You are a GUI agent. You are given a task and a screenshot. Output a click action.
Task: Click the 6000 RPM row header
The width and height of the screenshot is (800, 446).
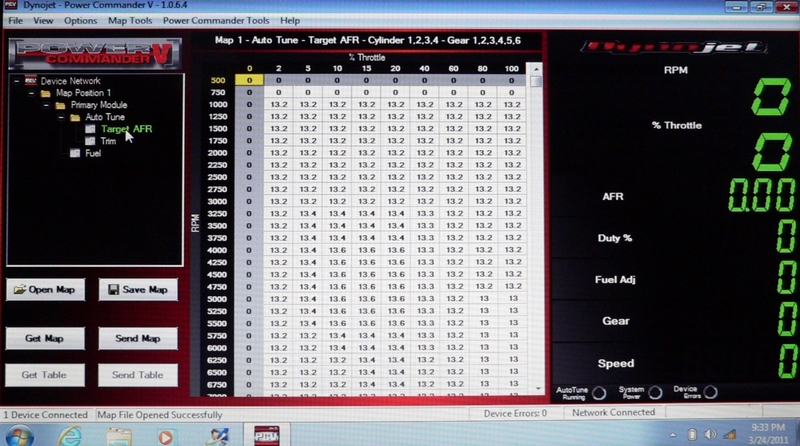(217, 348)
